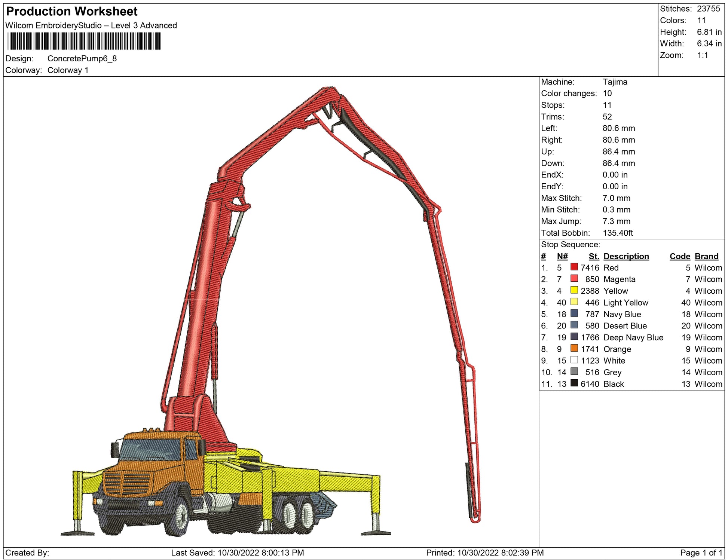Click the Deep Navy Blue row text
The width and height of the screenshot is (728, 560).
click(x=633, y=337)
